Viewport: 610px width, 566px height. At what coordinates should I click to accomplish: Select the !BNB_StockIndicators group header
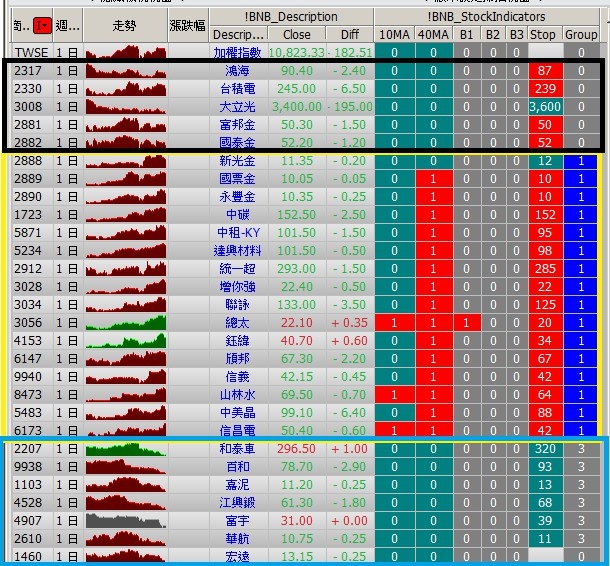pos(486,17)
